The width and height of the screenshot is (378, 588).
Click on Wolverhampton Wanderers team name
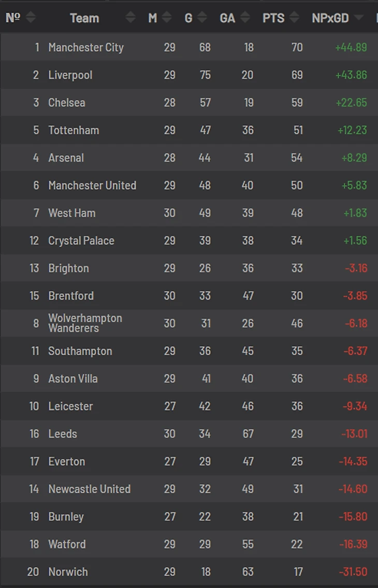[85, 323]
